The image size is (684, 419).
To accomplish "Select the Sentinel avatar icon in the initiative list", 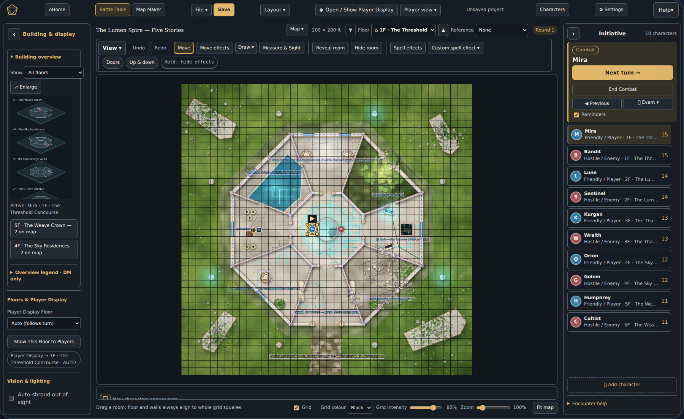I will (576, 197).
